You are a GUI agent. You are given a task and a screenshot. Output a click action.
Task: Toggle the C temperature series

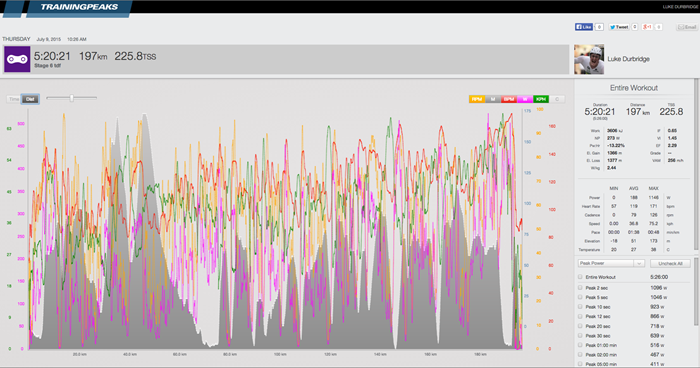(x=557, y=99)
